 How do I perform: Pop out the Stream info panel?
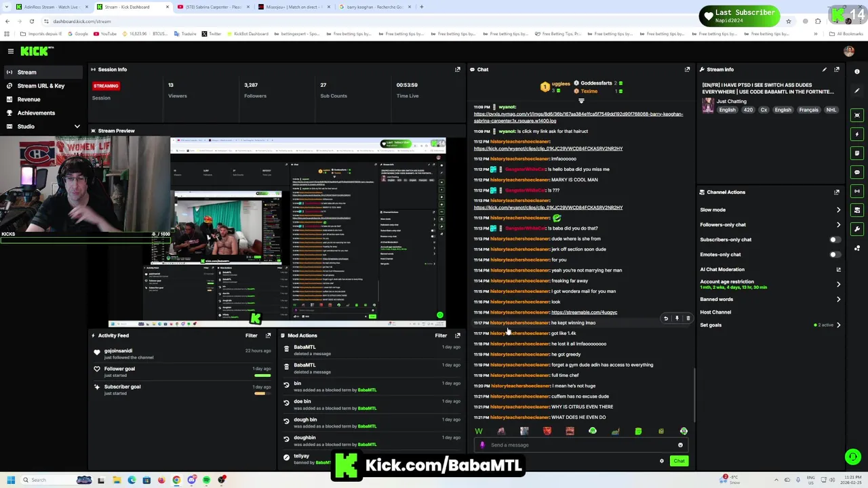[837, 69]
